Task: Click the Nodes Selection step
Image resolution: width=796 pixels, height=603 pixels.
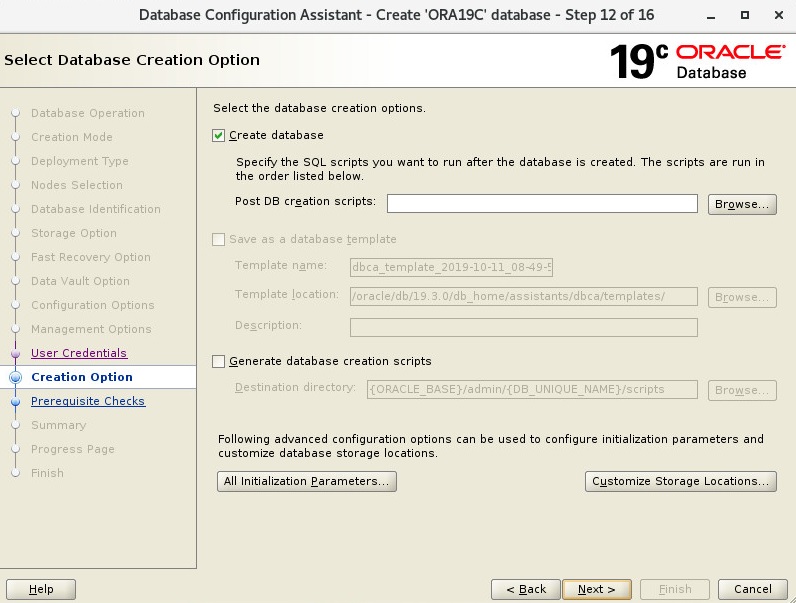Action: [77, 185]
